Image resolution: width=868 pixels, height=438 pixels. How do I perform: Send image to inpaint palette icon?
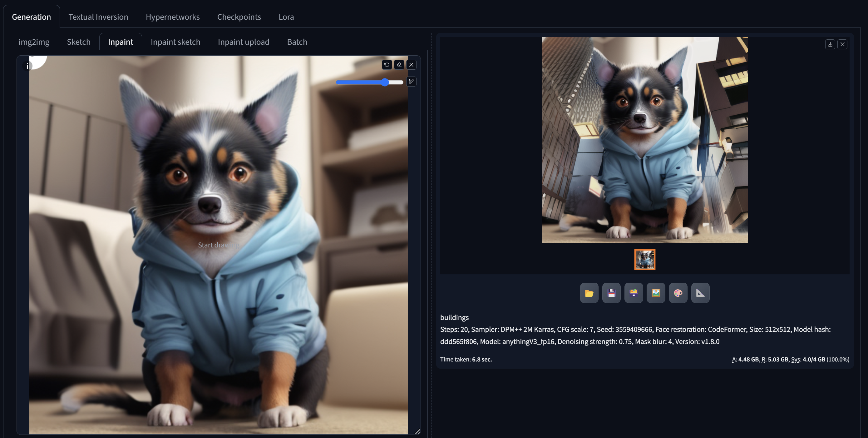[678, 293]
